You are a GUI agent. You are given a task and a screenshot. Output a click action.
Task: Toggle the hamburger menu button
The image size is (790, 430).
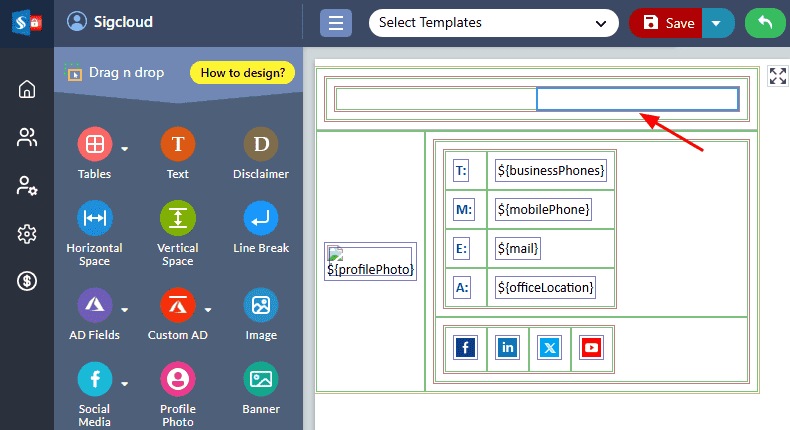pyautogui.click(x=335, y=23)
